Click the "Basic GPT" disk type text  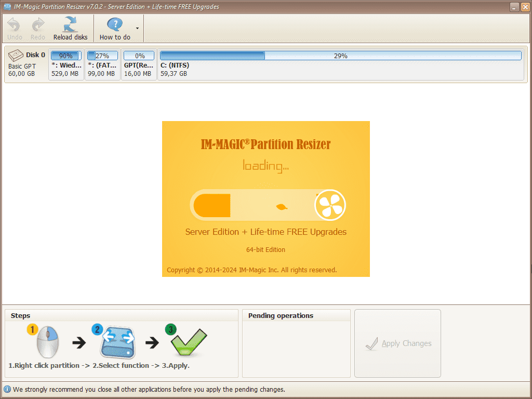(22, 66)
